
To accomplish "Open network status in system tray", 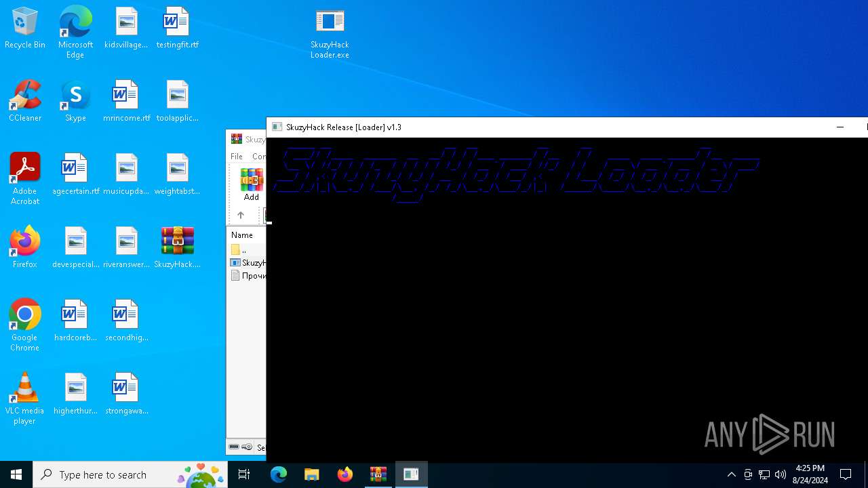I will (764, 474).
